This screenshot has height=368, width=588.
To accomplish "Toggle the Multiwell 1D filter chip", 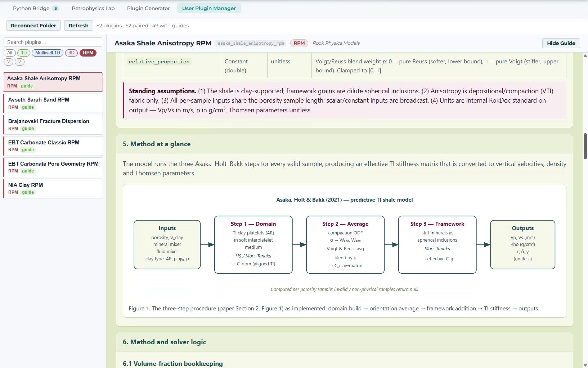I will click(48, 53).
